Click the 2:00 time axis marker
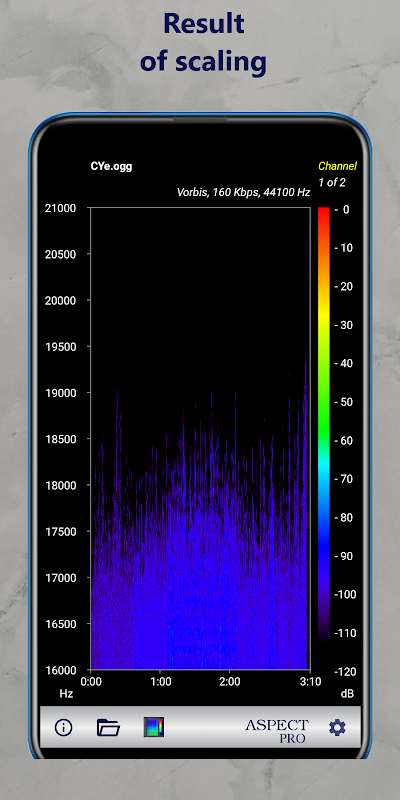The height and width of the screenshot is (800, 400). click(230, 681)
